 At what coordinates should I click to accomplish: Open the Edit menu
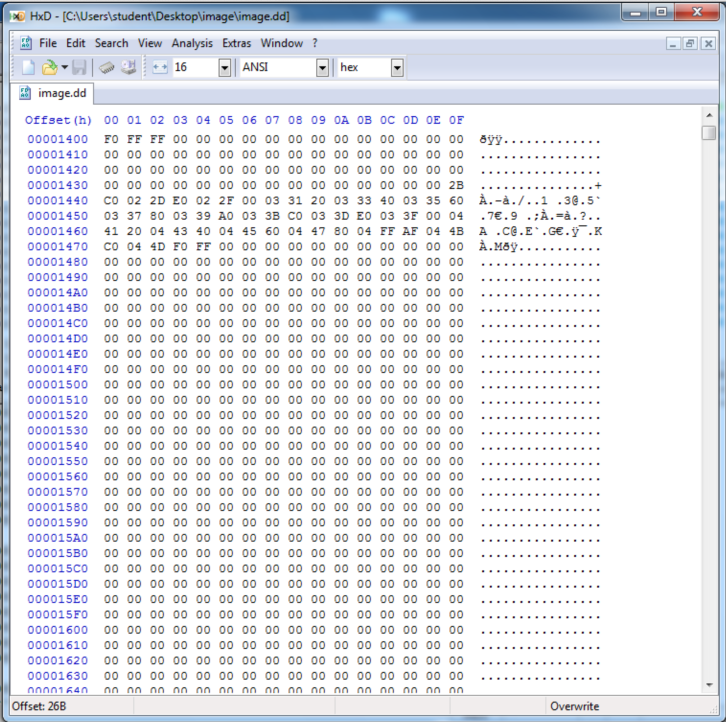click(75, 43)
